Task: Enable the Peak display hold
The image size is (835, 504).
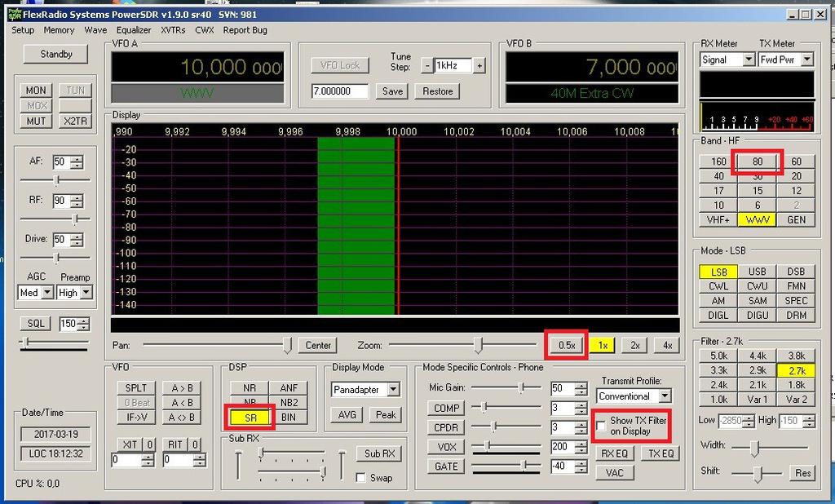Action: [386, 414]
